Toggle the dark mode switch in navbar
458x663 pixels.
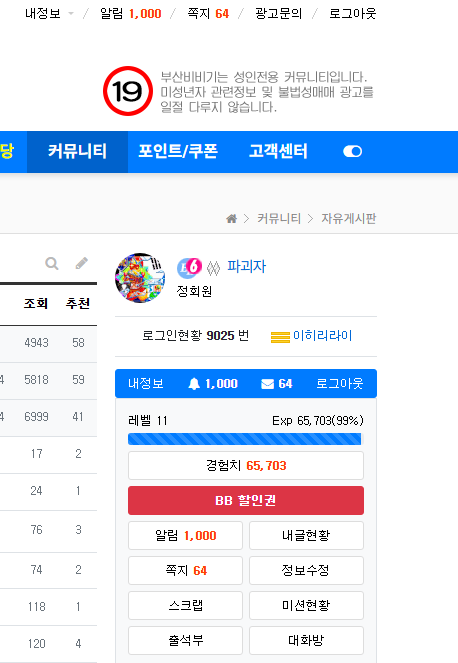pyautogui.click(x=352, y=151)
